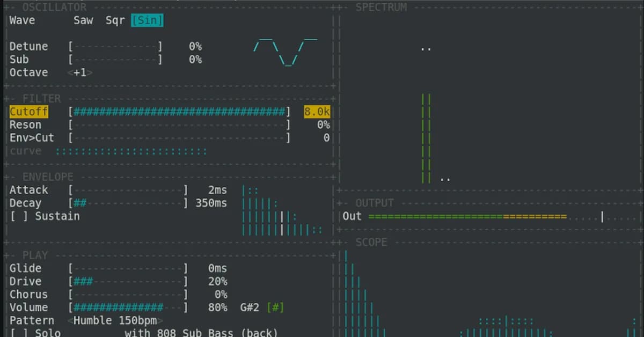Click the 80% volume value
The image size is (644, 337).
coord(217,307)
